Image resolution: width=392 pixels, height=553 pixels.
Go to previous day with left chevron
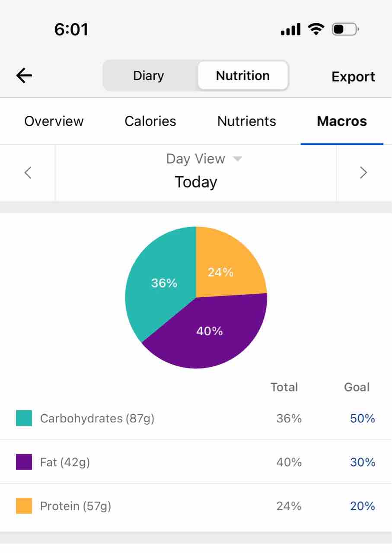(28, 173)
